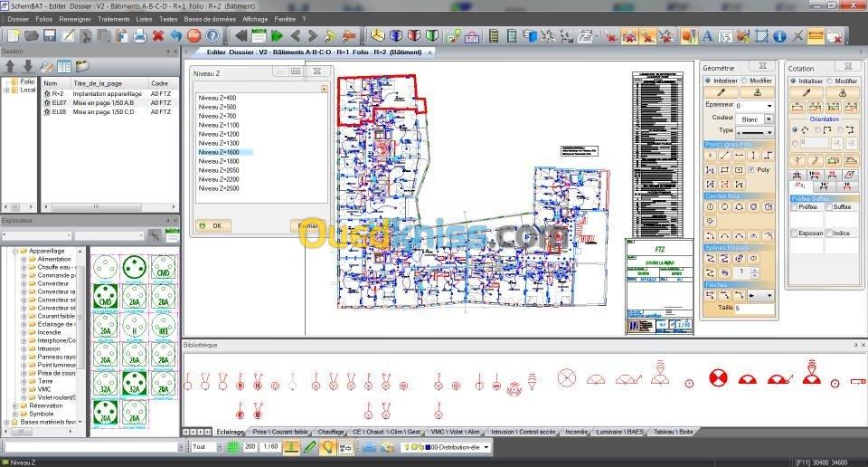Open the Epaisseur dropdown
The width and height of the screenshot is (868, 467).
769,106
